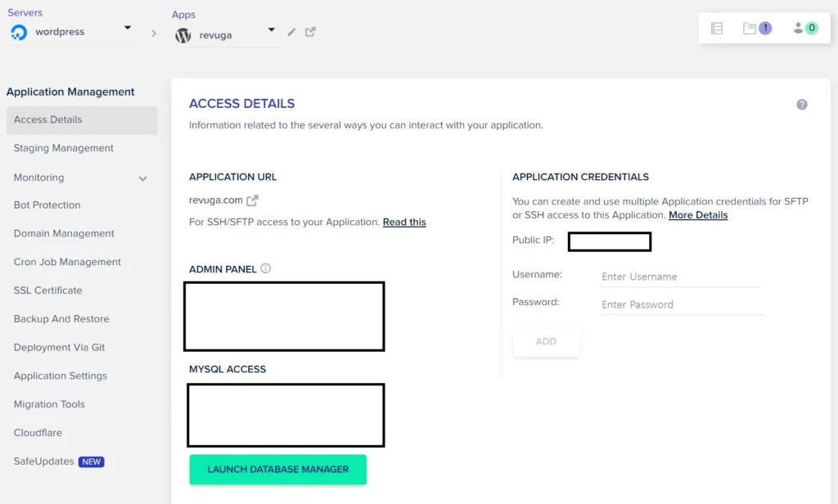Go to SSL Certificate settings

(x=47, y=290)
